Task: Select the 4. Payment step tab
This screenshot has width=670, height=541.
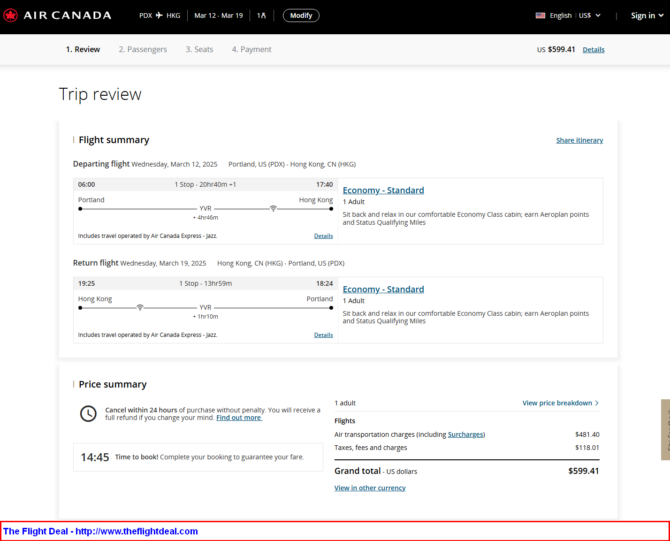Action: pyautogui.click(x=252, y=50)
